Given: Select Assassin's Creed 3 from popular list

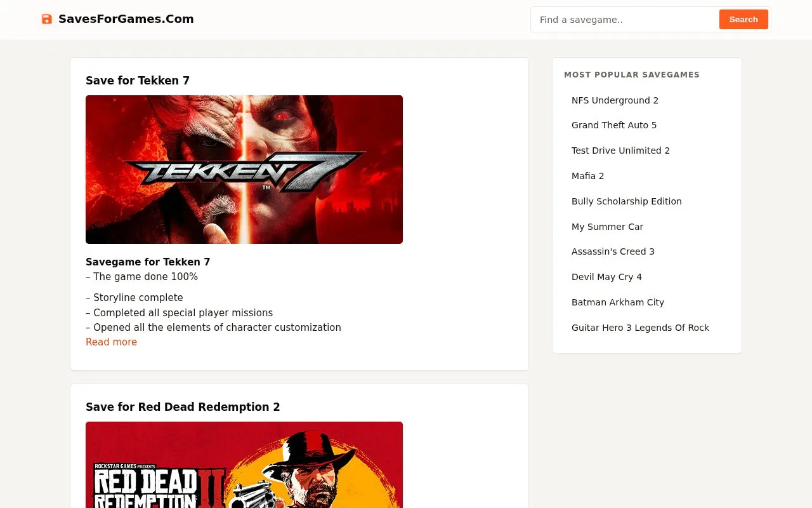Looking at the screenshot, I should [x=613, y=251].
